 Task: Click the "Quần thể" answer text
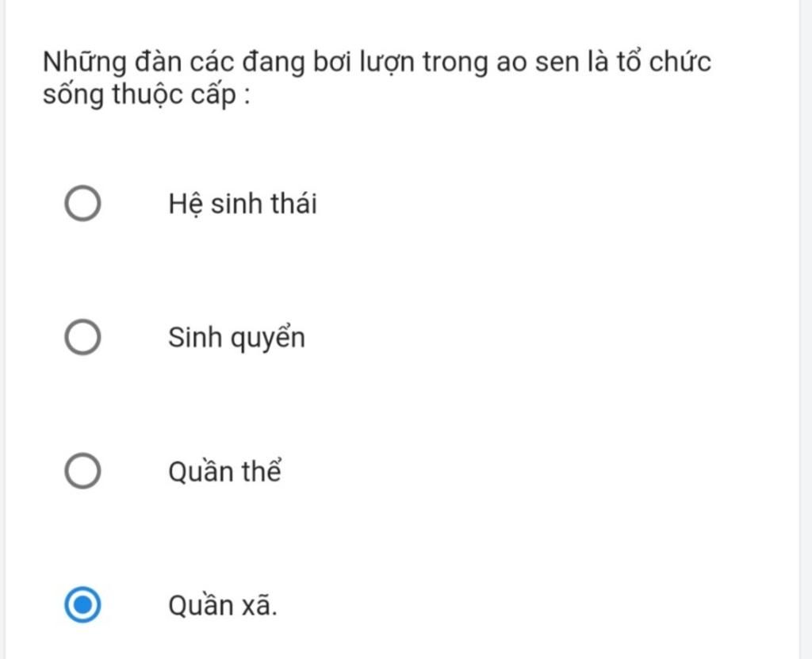point(225,472)
